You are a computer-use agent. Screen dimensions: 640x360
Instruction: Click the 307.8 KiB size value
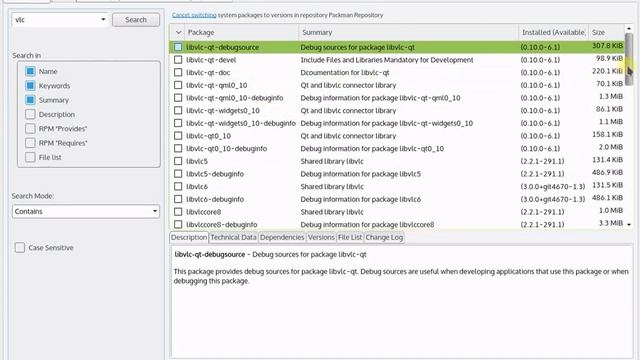[x=607, y=46]
